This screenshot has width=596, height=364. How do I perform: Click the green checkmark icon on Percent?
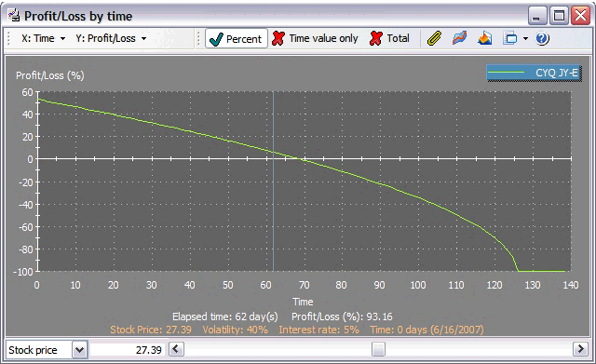pyautogui.click(x=216, y=39)
